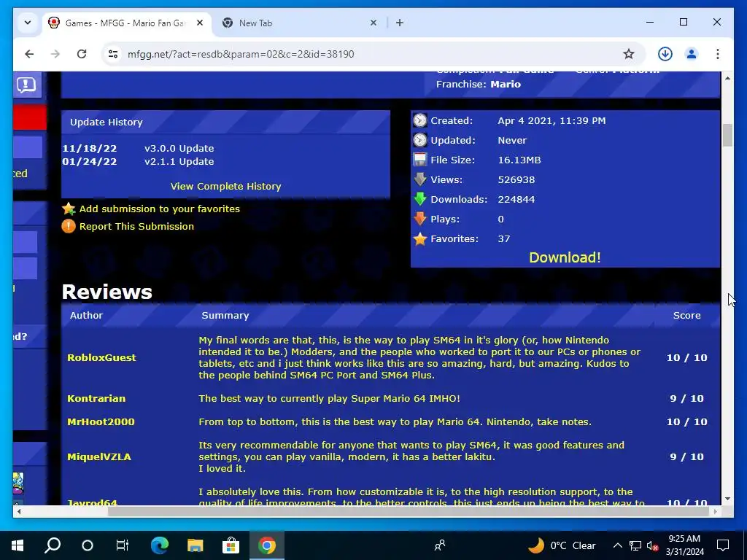Click the chat bubble icon in the site sidebar

click(x=26, y=85)
